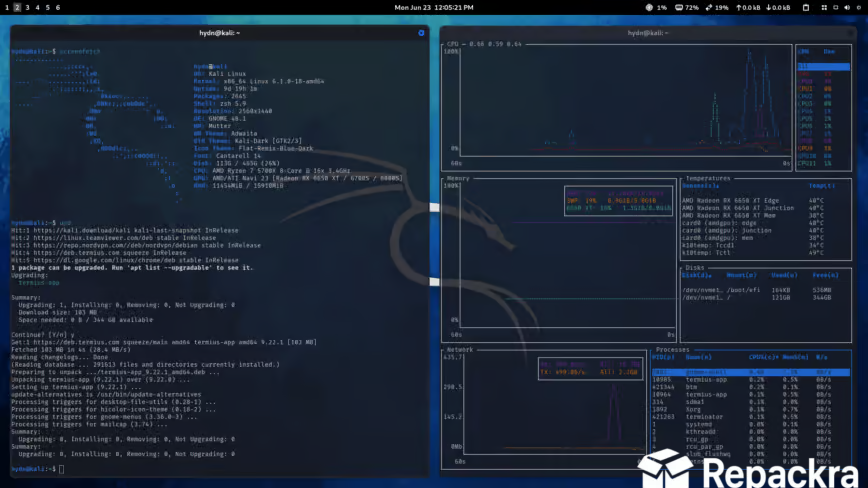Focus the left terminal title hydn@kali
This screenshot has height=488, width=868.
(x=219, y=33)
